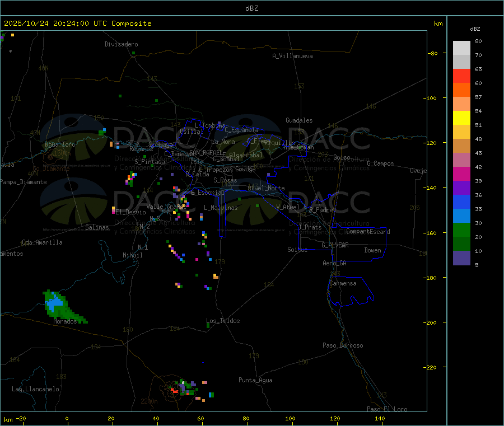Click the Carmensa location label

point(343,283)
